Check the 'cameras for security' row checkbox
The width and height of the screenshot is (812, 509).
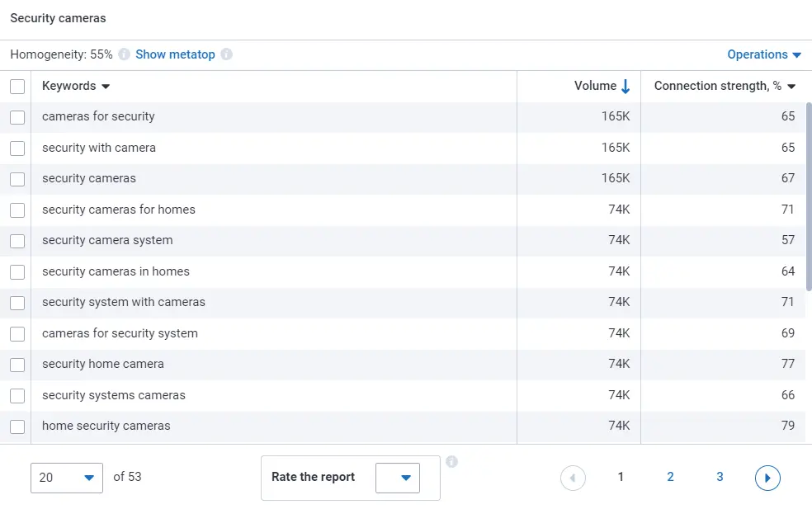click(17, 117)
